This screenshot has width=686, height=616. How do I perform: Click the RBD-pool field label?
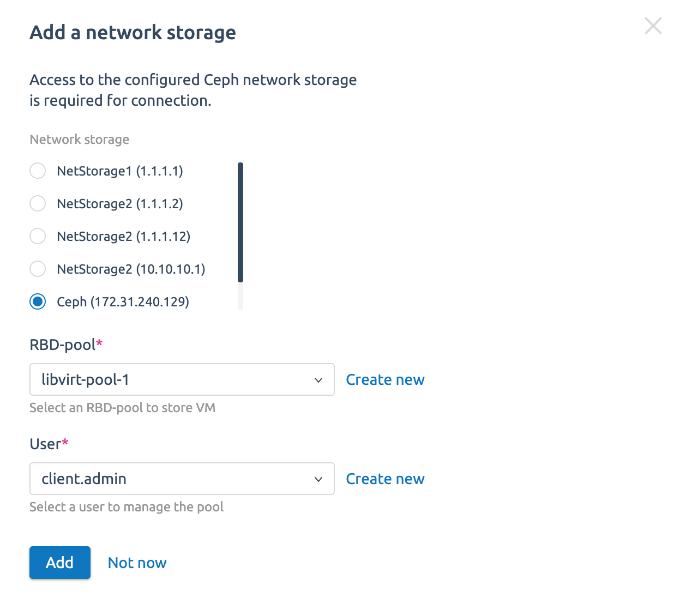66,345
